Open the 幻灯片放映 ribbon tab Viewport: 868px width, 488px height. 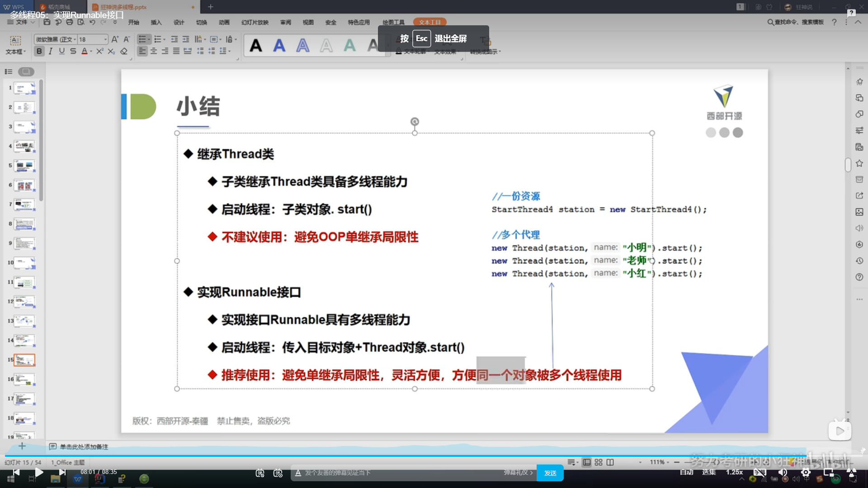[x=255, y=22]
